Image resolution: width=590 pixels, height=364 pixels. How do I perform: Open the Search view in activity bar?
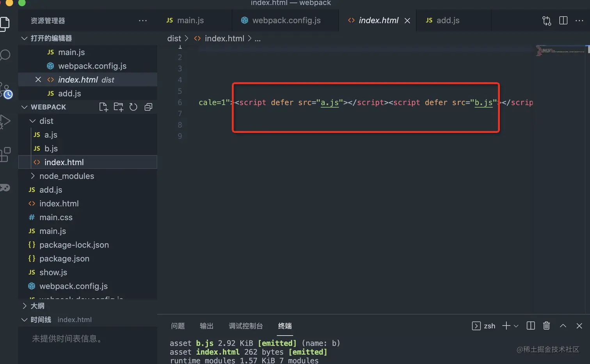coord(5,55)
